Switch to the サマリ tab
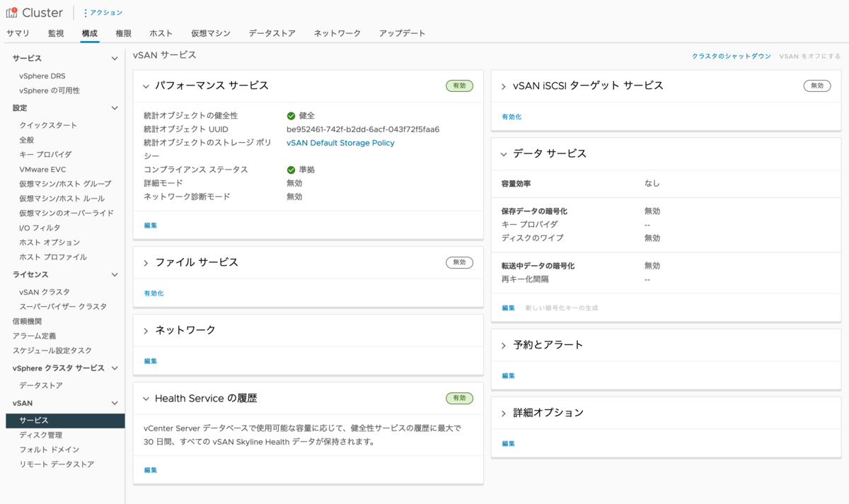Viewport: 849px width, 504px height. [x=18, y=33]
